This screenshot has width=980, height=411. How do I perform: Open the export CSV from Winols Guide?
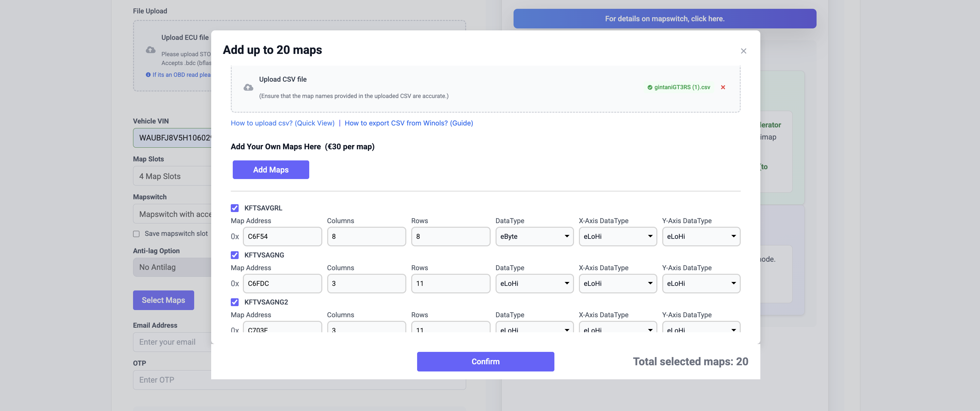(409, 123)
